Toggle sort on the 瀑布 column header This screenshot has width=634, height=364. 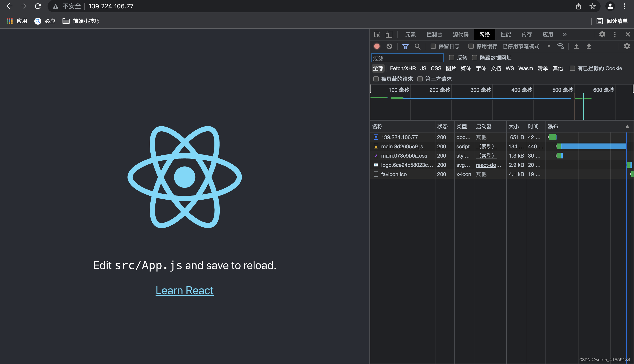(x=589, y=126)
